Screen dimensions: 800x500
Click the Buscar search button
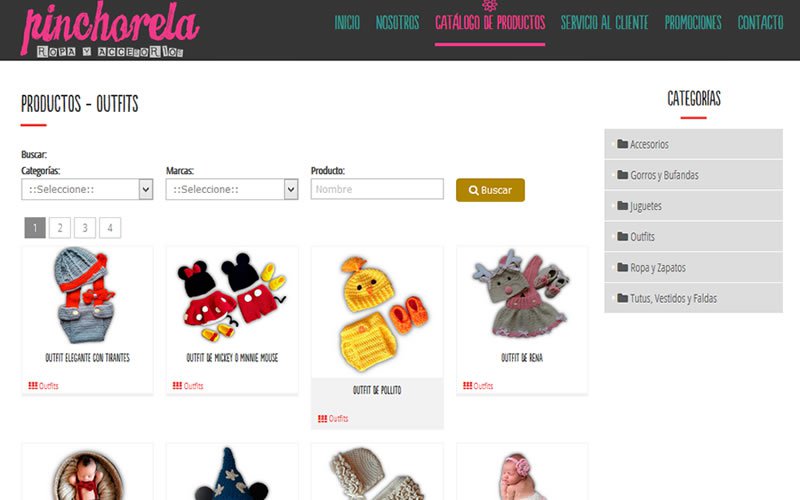(x=490, y=190)
